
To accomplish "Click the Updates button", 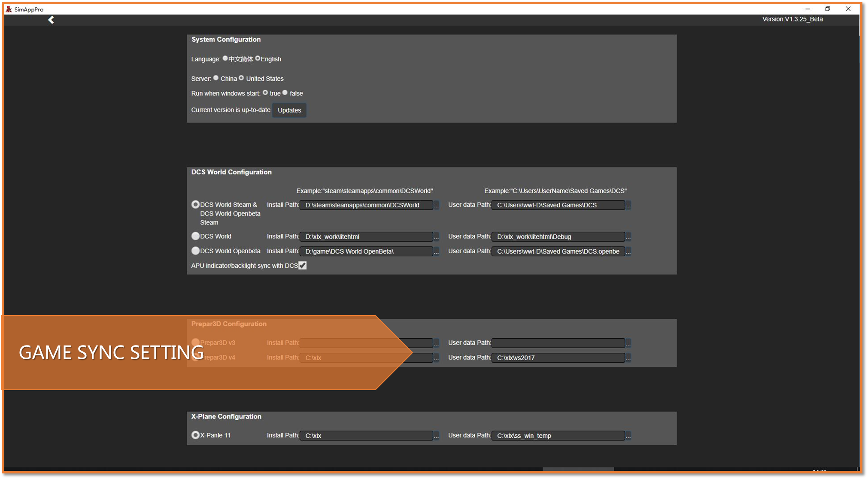I will click(289, 110).
